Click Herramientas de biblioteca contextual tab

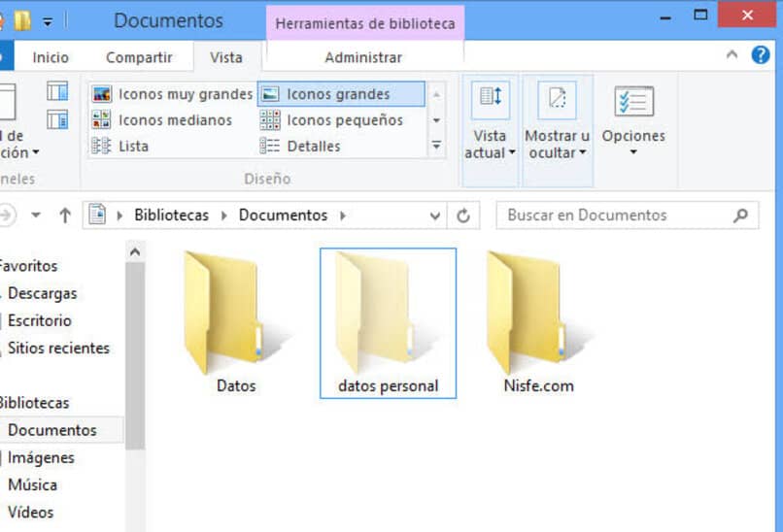pos(365,23)
